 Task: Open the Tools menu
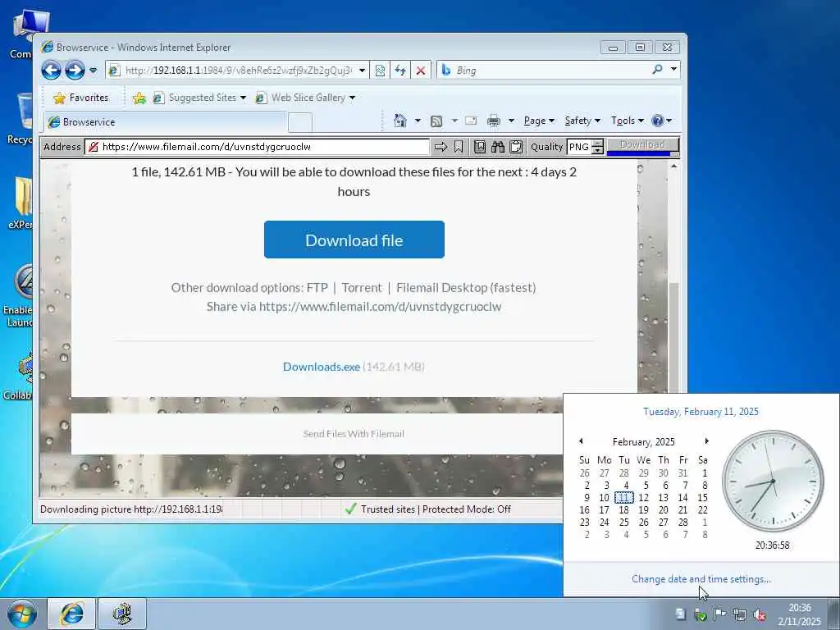pyautogui.click(x=628, y=121)
